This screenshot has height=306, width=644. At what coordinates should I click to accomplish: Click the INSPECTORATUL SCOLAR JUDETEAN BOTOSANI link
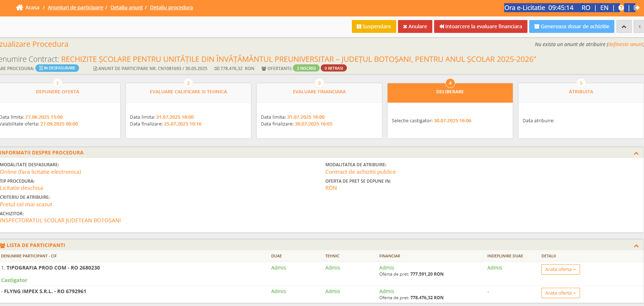pyautogui.click(x=60, y=221)
